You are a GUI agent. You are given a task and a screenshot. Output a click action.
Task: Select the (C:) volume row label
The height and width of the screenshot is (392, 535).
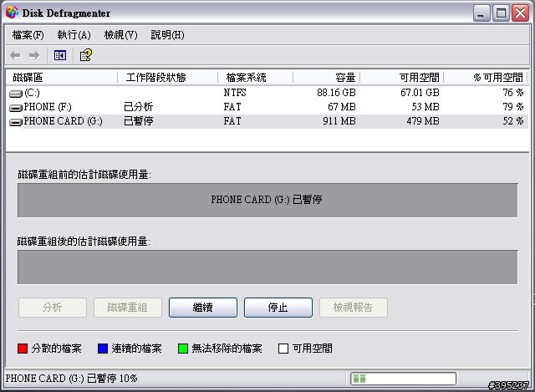click(32, 93)
